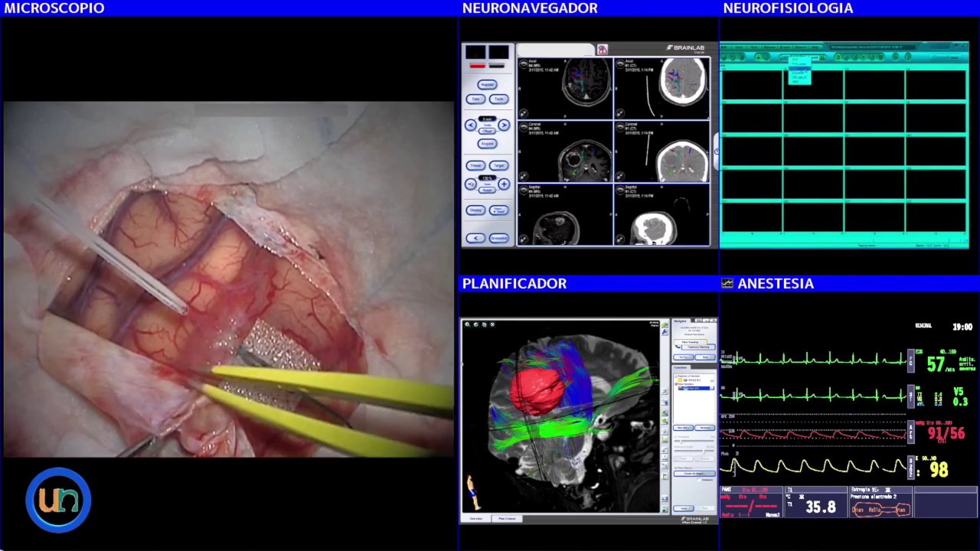
Task: Open the Display settings button
Action: click(475, 210)
